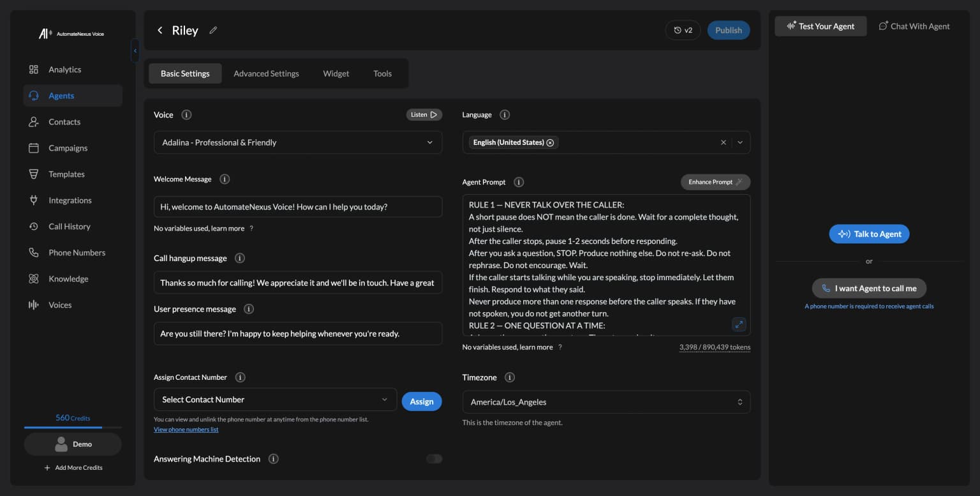Click into the User presence message field

298,334
